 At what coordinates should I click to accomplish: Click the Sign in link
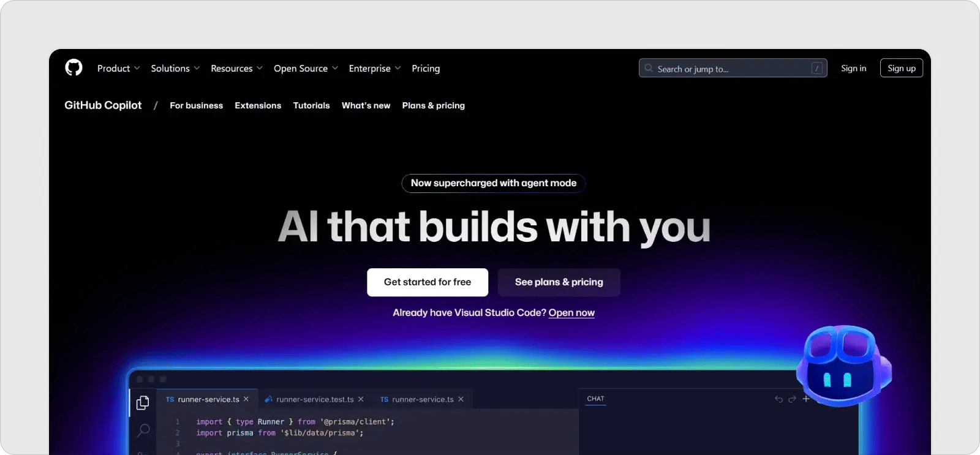point(854,68)
